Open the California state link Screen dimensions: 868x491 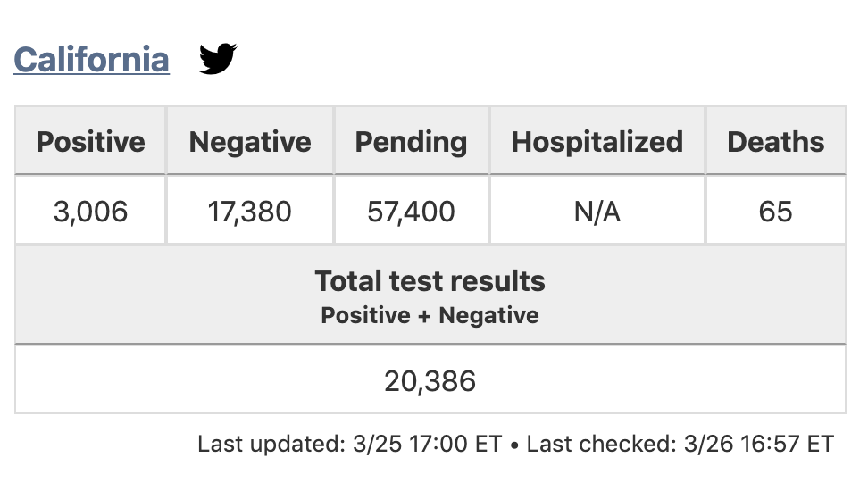click(x=91, y=59)
